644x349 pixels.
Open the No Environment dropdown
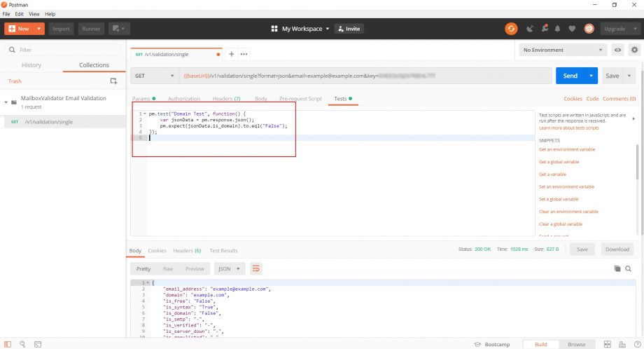click(563, 50)
